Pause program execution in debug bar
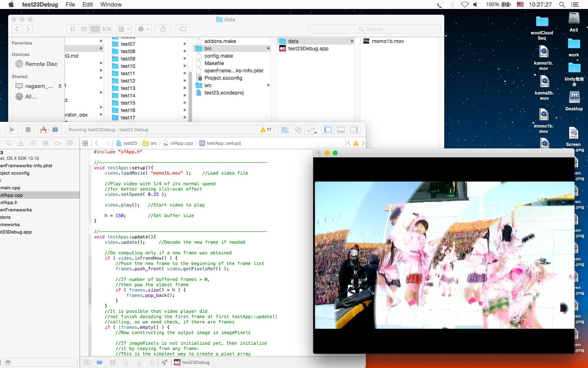588x368 pixels. tap(113, 362)
